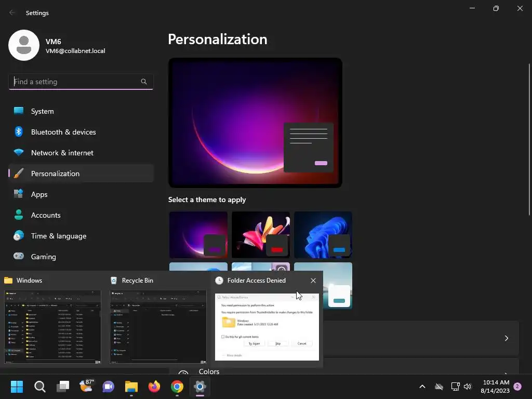Viewport: 532px width, 399px height.
Task: Apply the blue bloom theme thumbnail
Action: (x=323, y=235)
